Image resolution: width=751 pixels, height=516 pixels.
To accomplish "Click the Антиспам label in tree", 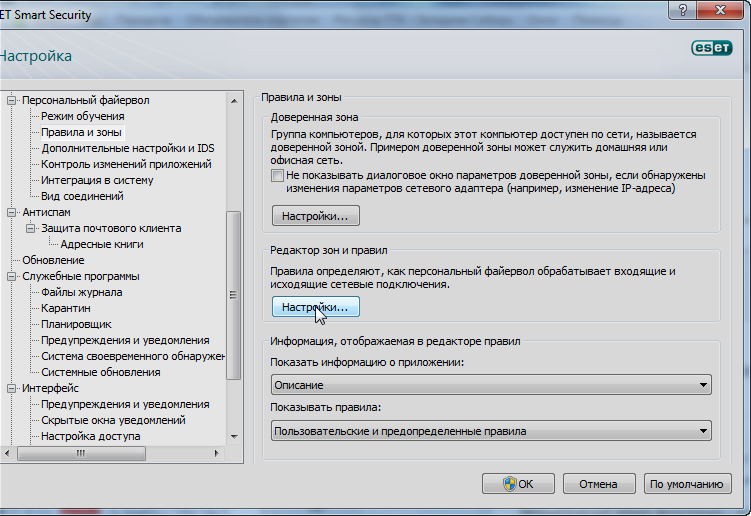I will [46, 212].
